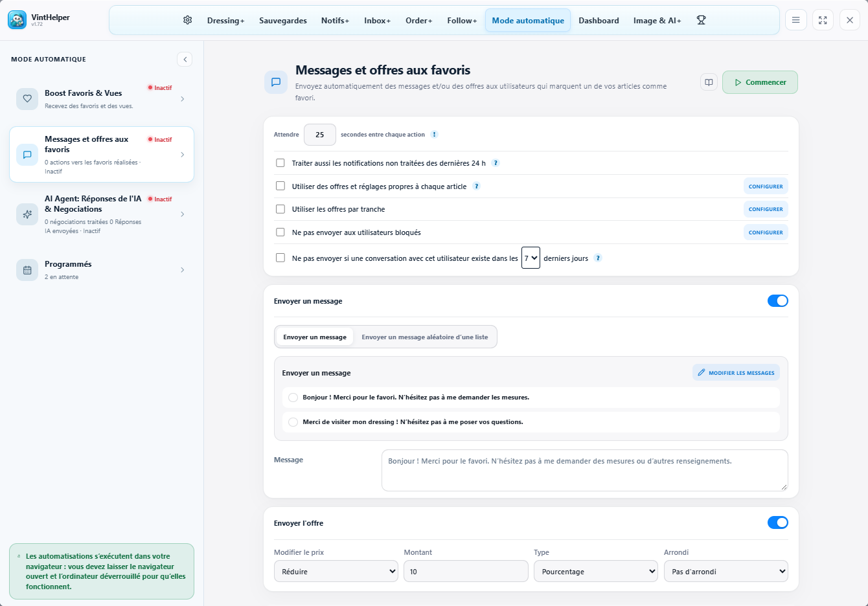This screenshot has width=868, height=606.
Task: Click the help icon beside seconds delay
Action: pyautogui.click(x=435, y=135)
